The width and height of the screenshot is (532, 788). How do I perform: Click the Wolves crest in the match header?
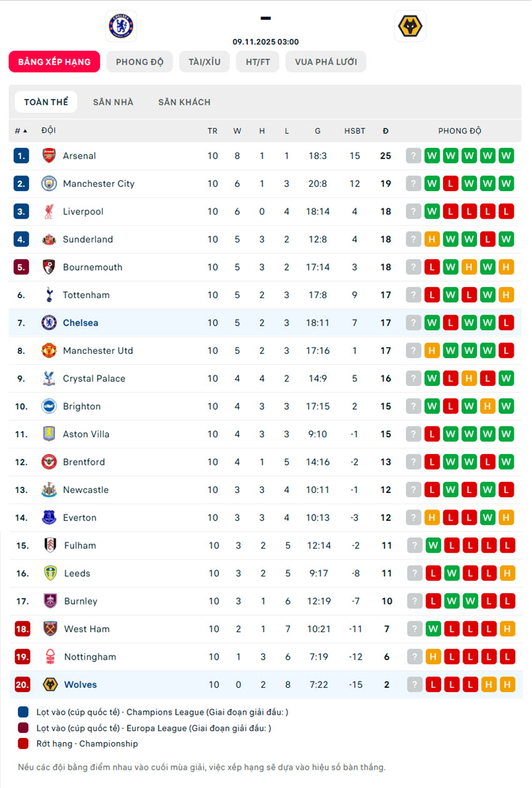pyautogui.click(x=410, y=26)
